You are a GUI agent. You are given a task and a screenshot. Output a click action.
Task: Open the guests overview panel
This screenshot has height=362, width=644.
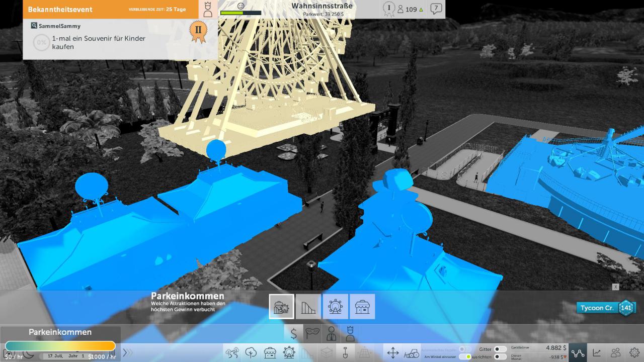(615, 352)
